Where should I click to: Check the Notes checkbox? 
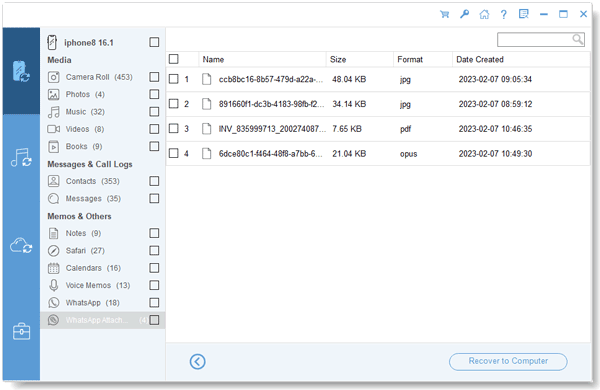point(154,233)
